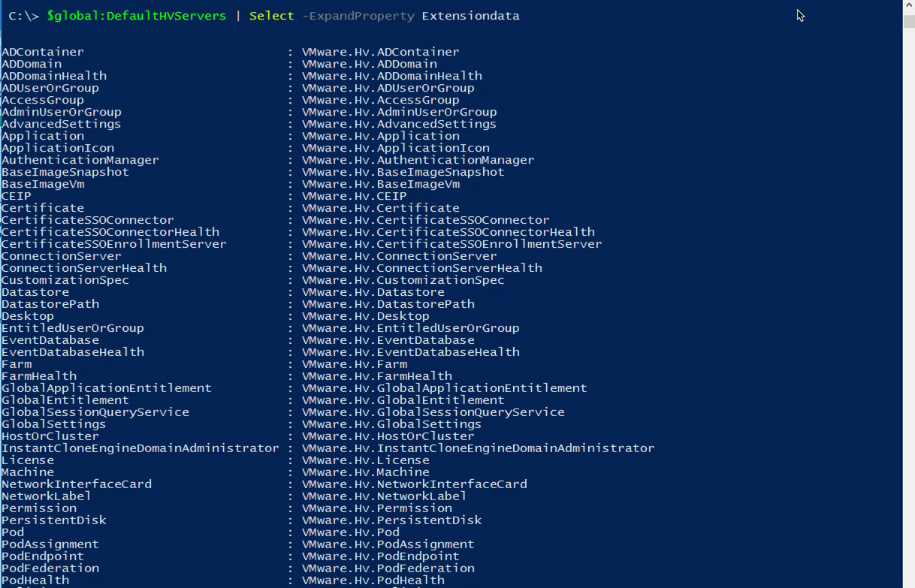The width and height of the screenshot is (915, 588).
Task: Click the ADContainer property name
Action: 43,52
